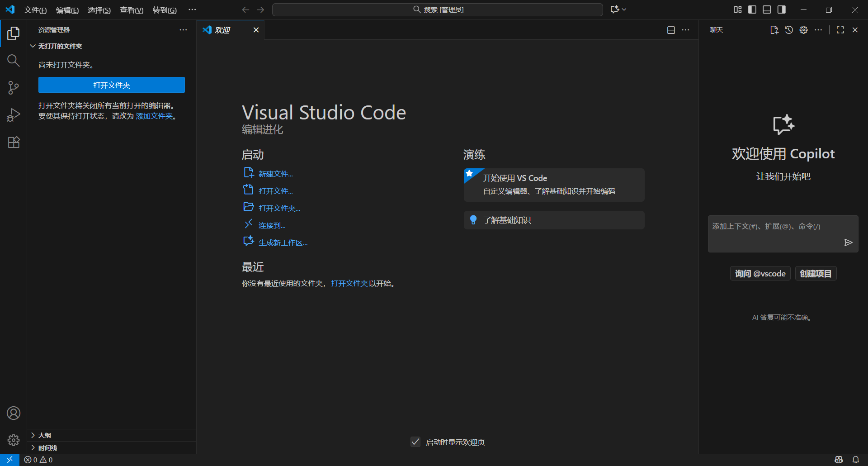Image resolution: width=868 pixels, height=466 pixels.
Task: Show hidden menu items via title bar ellipsis
Action: 192,10
